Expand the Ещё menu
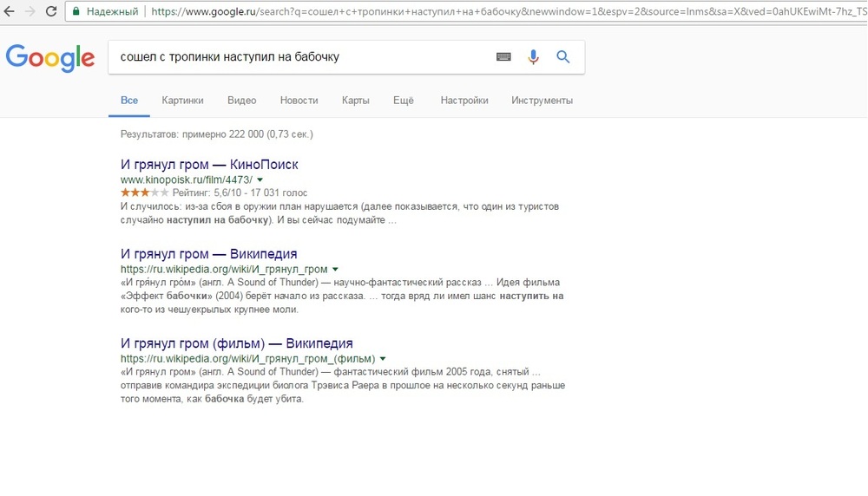The height and width of the screenshot is (496, 868). pyautogui.click(x=403, y=101)
